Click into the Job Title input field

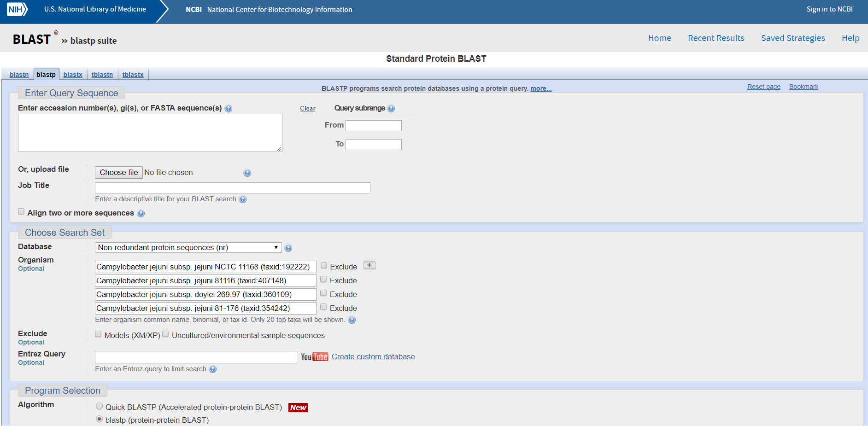pos(232,188)
